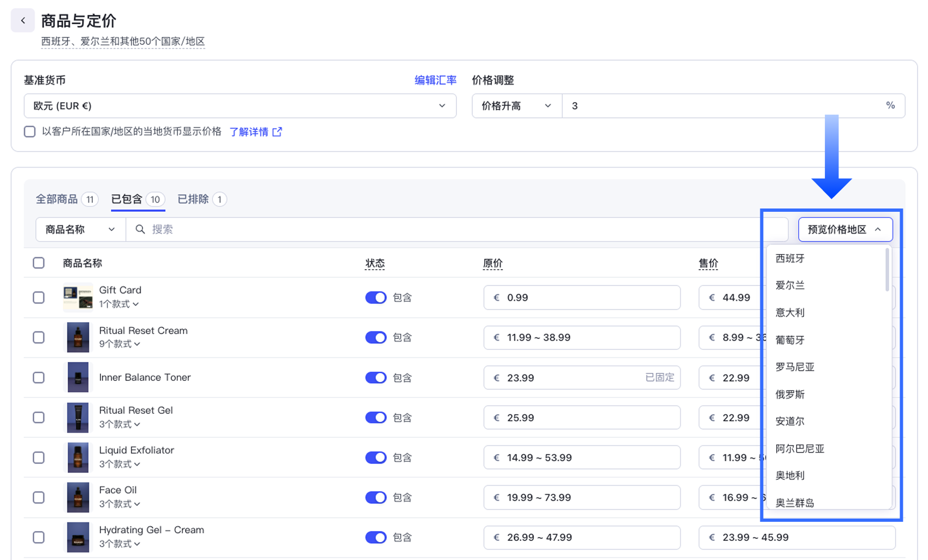The image size is (928, 560).
Task: Click the back arrow beside 商品与定价
Action: tap(23, 21)
